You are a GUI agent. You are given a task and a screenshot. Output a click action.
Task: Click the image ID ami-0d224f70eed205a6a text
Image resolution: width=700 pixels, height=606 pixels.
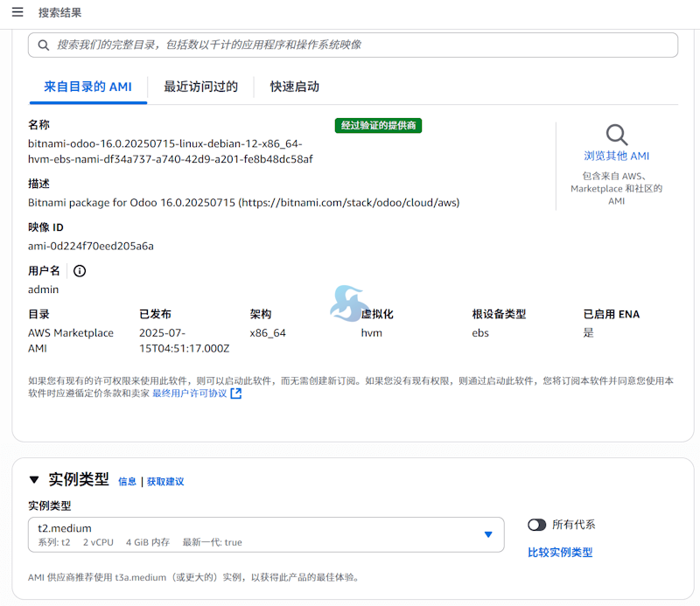pyautogui.click(x=91, y=246)
